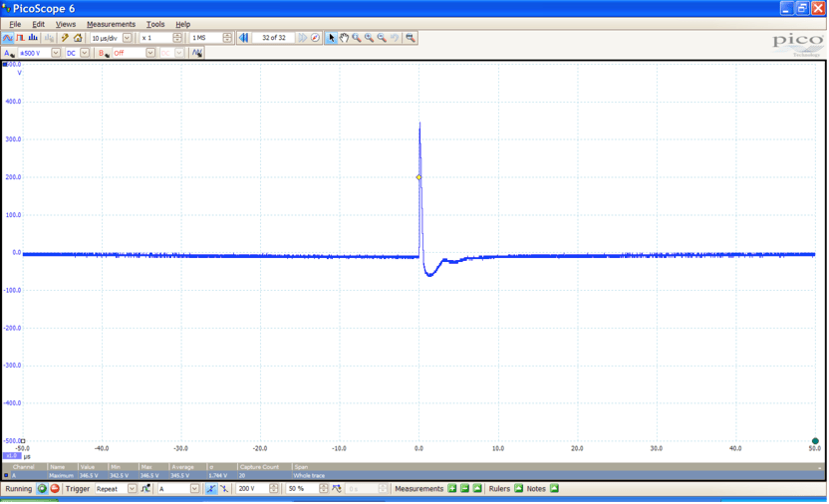Select the zoom out tool
Image resolution: width=829 pixels, height=504 pixels.
click(382, 38)
